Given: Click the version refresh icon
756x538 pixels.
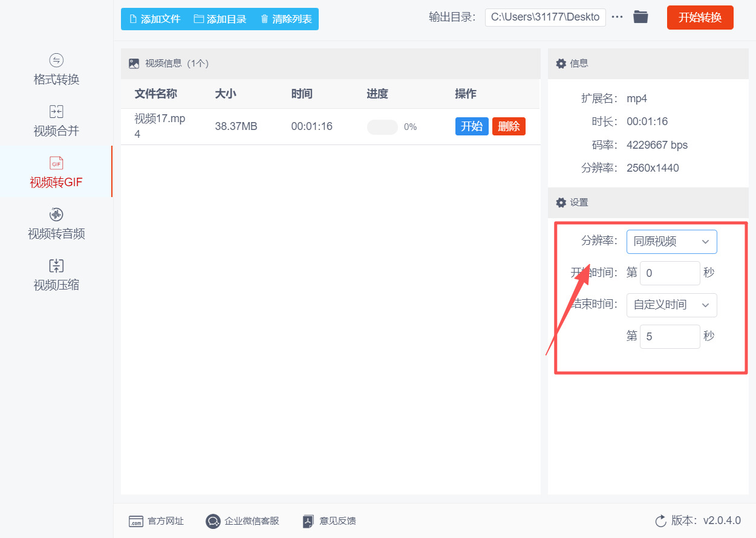Looking at the screenshot, I should 660,521.
